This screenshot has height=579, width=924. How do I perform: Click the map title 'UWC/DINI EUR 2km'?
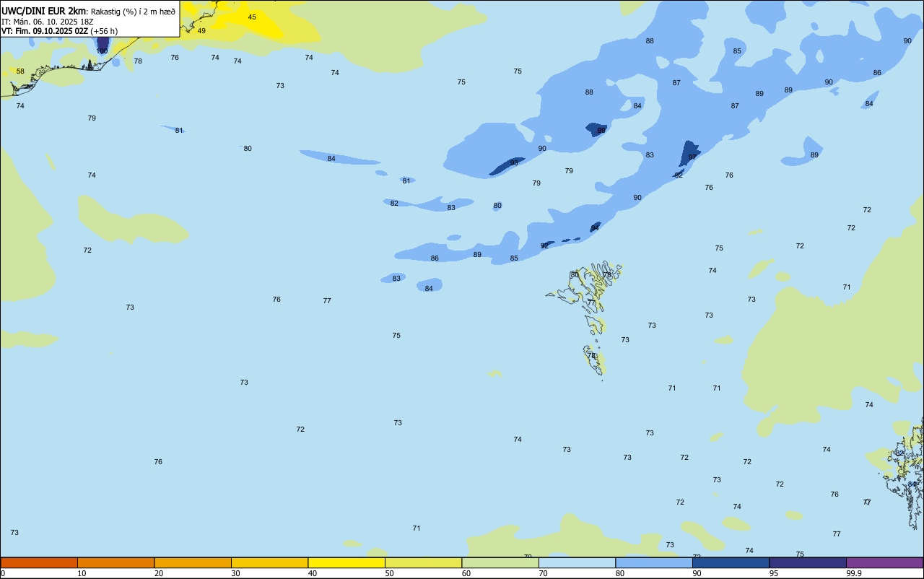(x=43, y=11)
